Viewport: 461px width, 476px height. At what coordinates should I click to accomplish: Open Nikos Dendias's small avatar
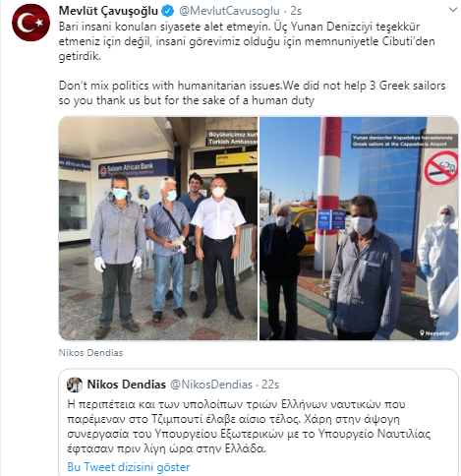pos(75,385)
